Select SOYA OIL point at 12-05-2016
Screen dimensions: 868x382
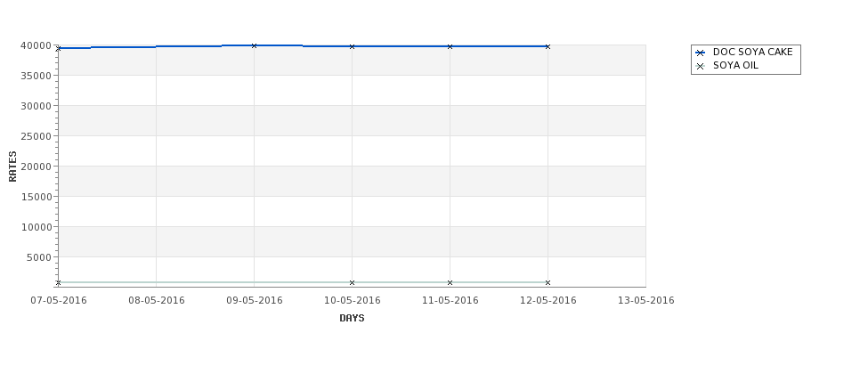click(548, 283)
